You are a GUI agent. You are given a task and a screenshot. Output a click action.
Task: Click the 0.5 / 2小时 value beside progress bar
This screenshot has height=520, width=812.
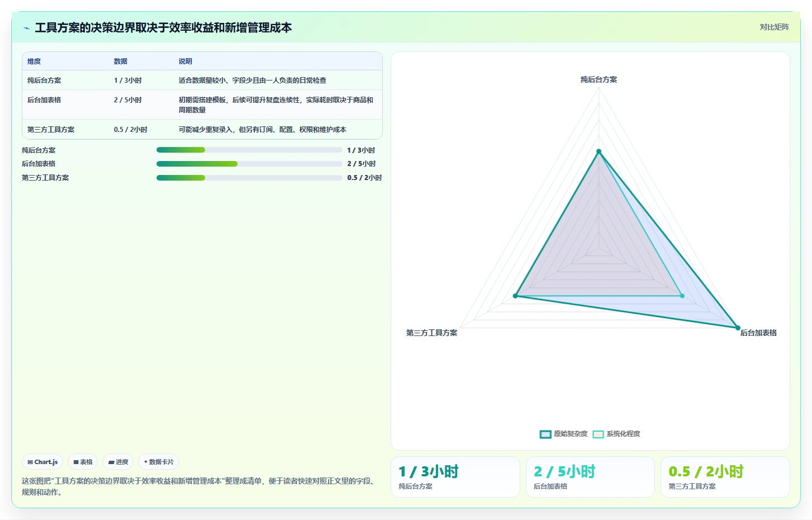[x=364, y=178]
